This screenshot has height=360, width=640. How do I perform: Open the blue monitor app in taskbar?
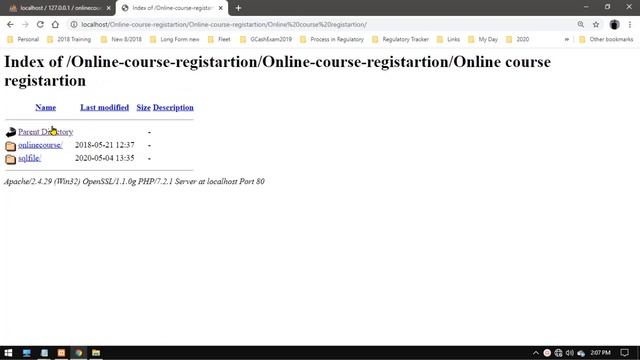(27, 353)
